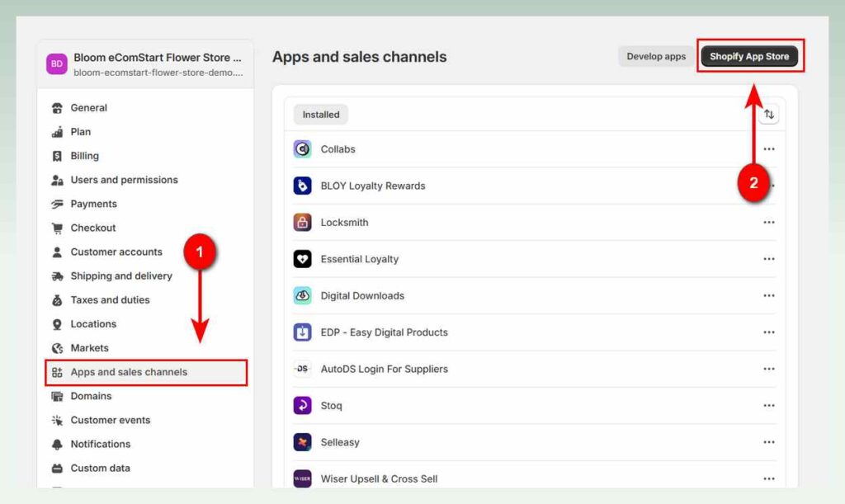Click the Stoq app icon
The width and height of the screenshot is (845, 504).
click(302, 405)
